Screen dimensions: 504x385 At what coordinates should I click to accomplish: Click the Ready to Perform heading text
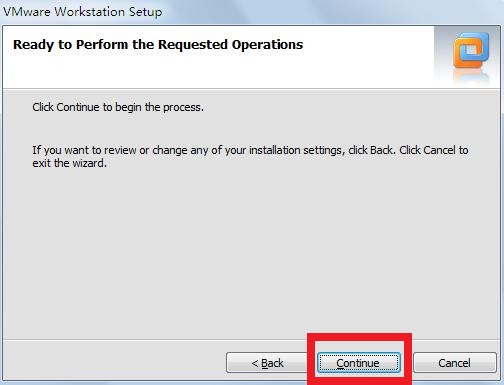[158, 44]
